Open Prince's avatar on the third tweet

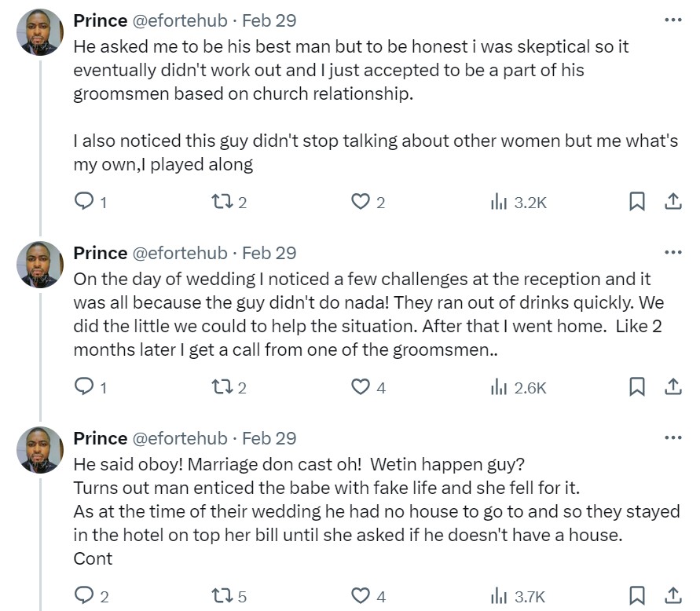(x=40, y=450)
